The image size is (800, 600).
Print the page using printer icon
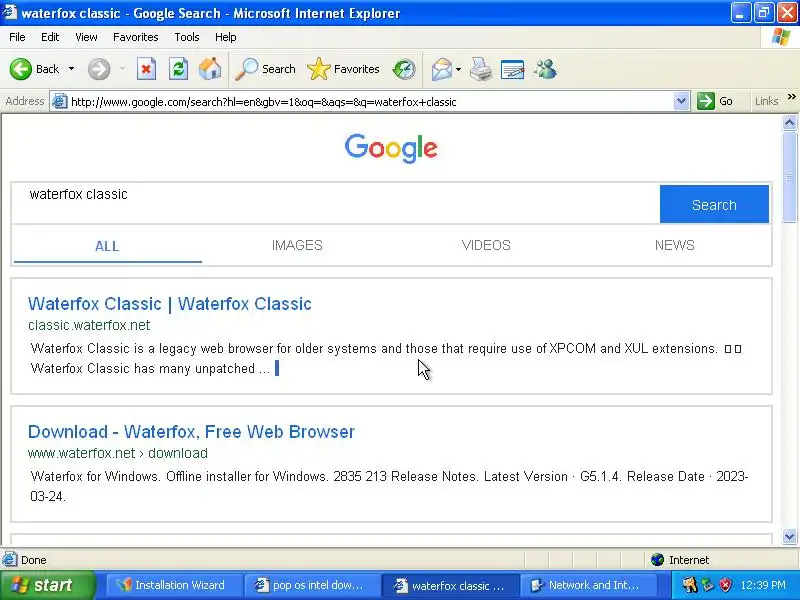(x=481, y=69)
